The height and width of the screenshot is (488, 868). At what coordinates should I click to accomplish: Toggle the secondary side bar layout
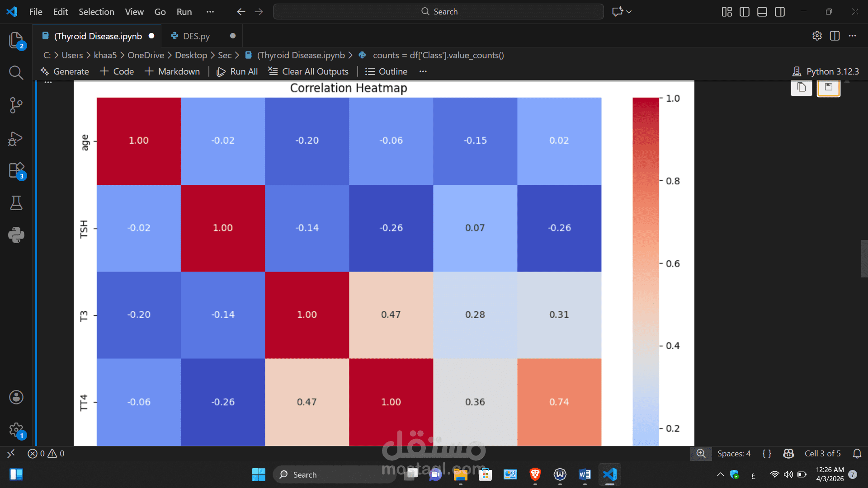click(780, 12)
